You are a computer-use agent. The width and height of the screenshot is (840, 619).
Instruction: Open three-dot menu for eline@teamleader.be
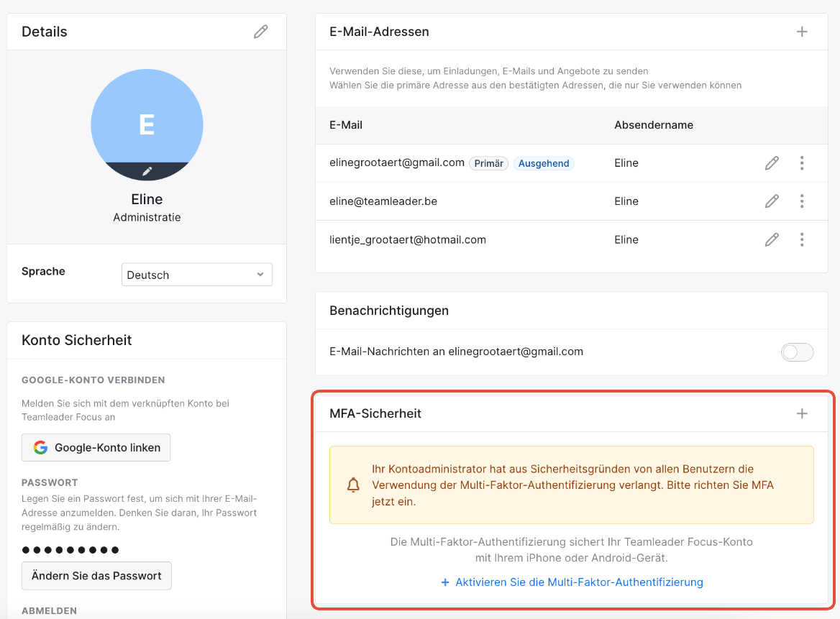pyautogui.click(x=802, y=201)
